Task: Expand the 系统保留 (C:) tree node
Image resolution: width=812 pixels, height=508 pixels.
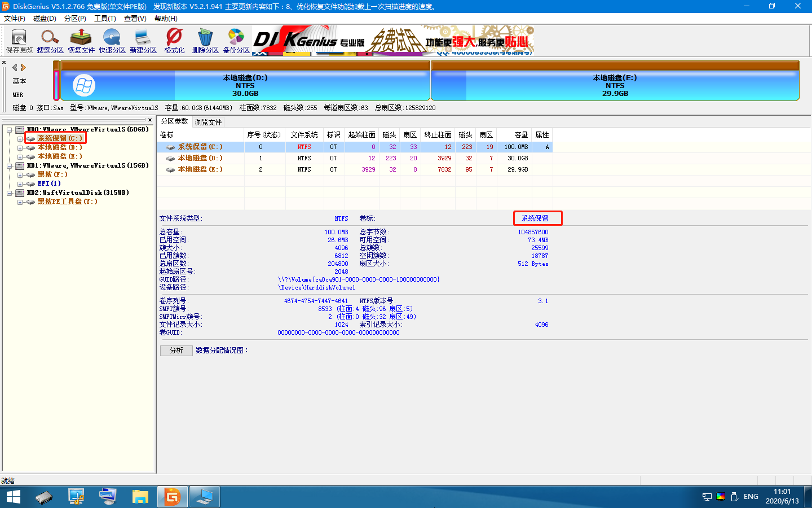Action: coord(20,139)
